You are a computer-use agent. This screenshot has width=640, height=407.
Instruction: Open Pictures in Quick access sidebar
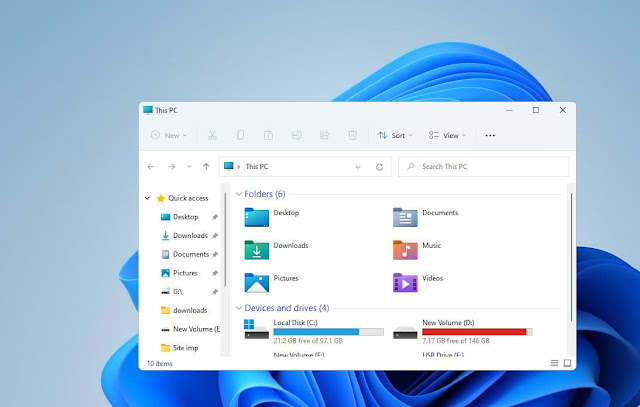[x=185, y=273]
